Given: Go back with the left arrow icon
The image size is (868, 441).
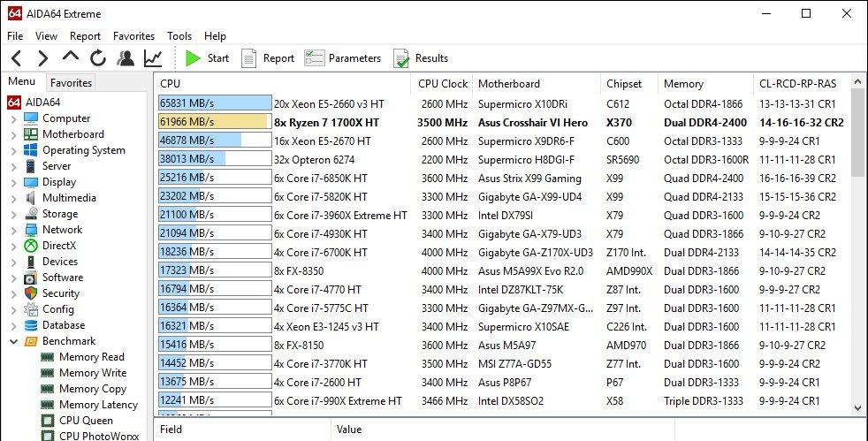Looking at the screenshot, I should coord(17,58).
